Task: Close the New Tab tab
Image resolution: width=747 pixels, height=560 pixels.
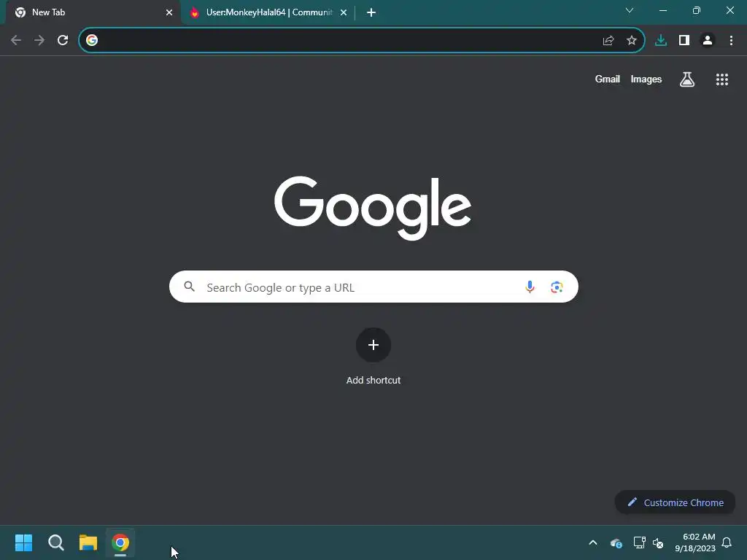Action: 169,12
